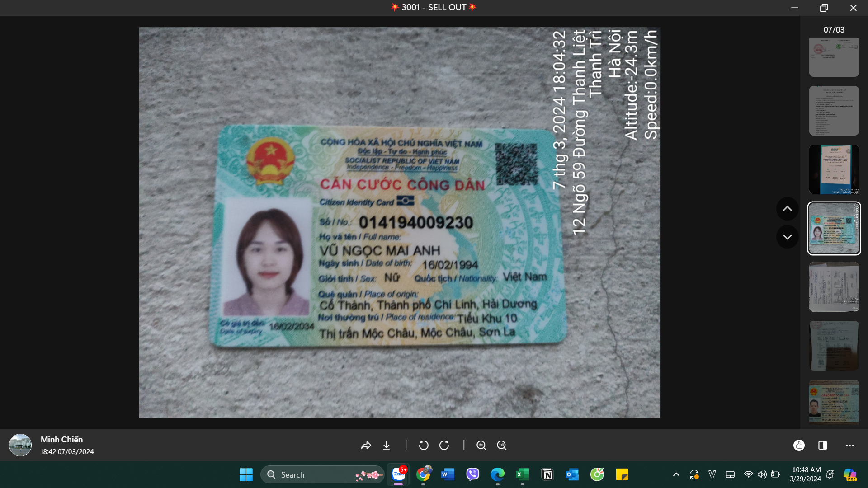Select the first thumbnail with red stamp

(x=834, y=58)
